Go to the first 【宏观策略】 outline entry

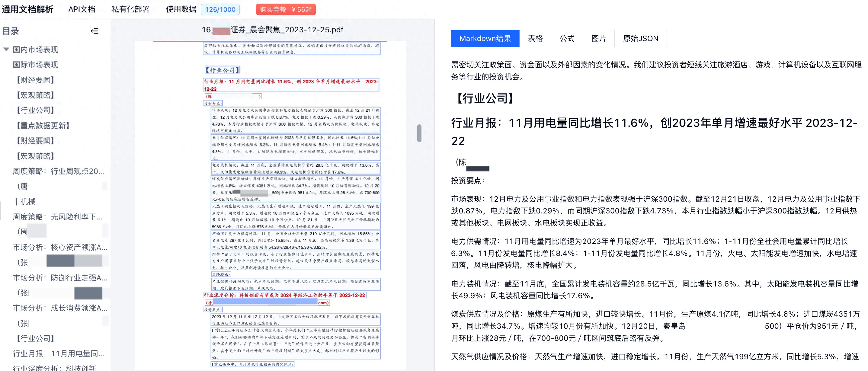pyautogui.click(x=35, y=95)
